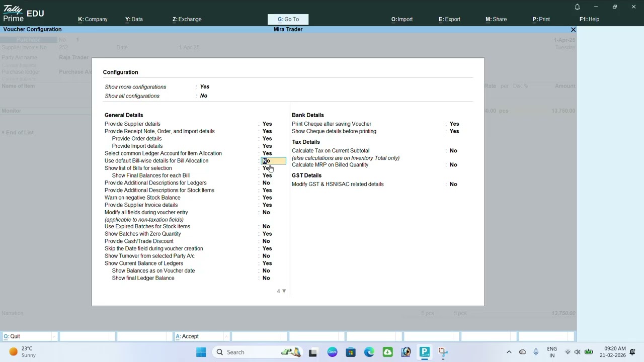This screenshot has width=644, height=362.
Task: Click the microphone tray icon
Action: (x=536, y=352)
